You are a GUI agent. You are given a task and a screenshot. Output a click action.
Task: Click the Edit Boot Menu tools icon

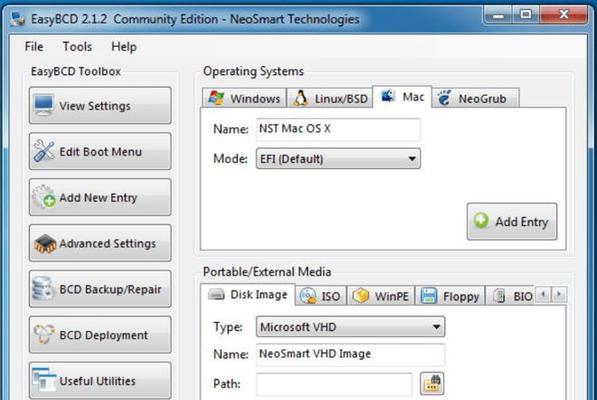pyautogui.click(x=44, y=151)
